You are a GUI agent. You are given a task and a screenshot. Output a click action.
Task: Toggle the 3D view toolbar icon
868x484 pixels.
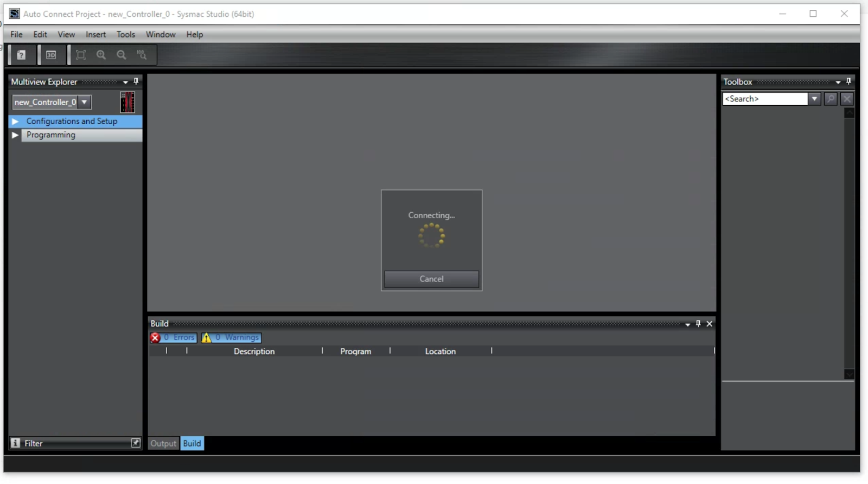click(x=51, y=55)
